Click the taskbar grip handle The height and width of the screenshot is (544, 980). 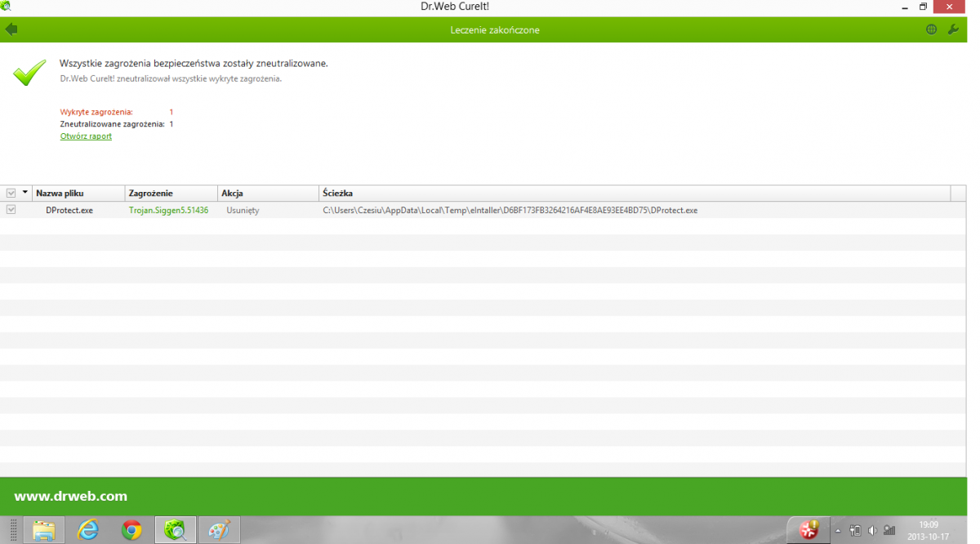(x=14, y=530)
